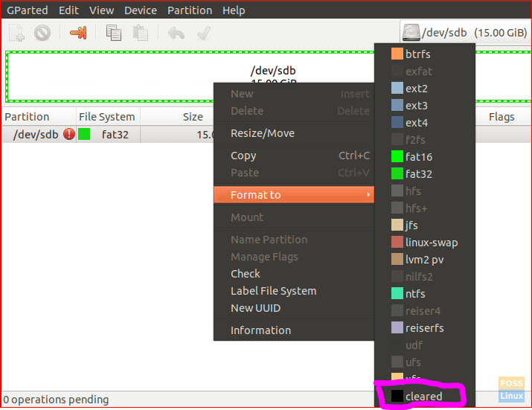The image size is (532, 410).
Task: Click the '0 operations pending' status text
Action: 56,400
